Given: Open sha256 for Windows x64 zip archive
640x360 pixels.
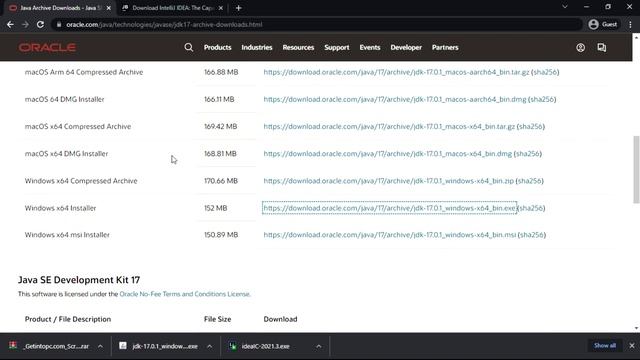Looking at the screenshot, I should (x=530, y=181).
